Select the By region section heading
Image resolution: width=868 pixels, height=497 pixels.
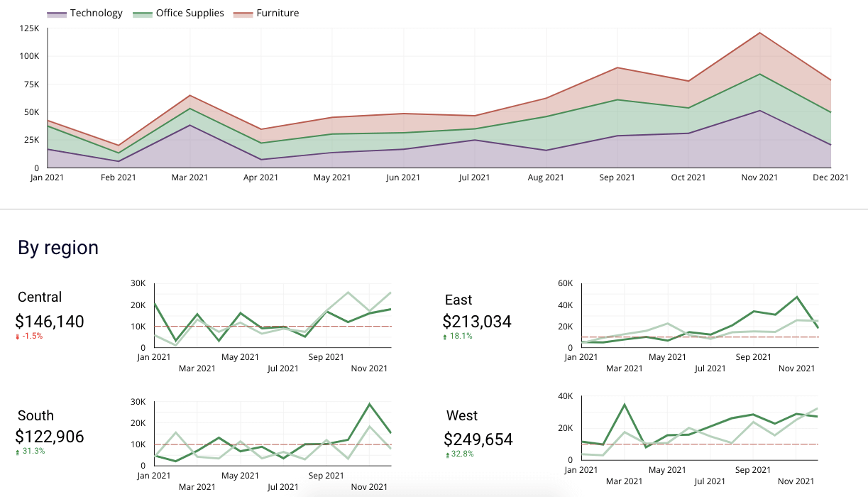(x=58, y=248)
